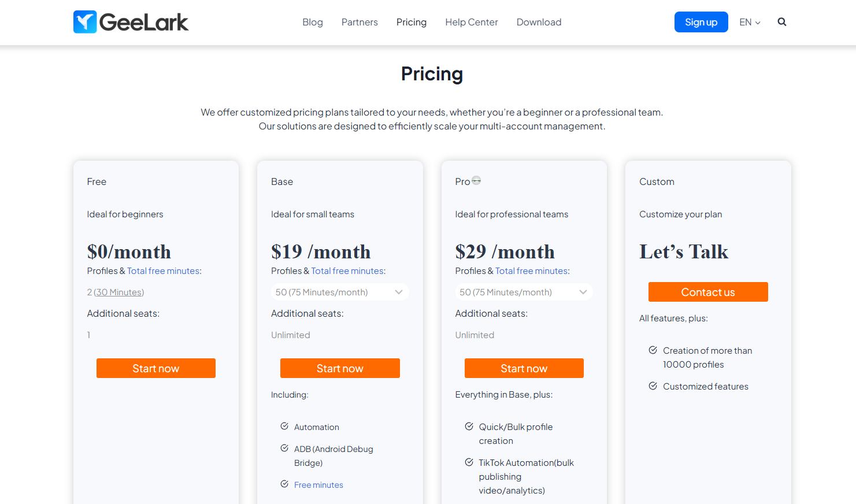Click the GeeLark bird logo

pyautogui.click(x=85, y=22)
